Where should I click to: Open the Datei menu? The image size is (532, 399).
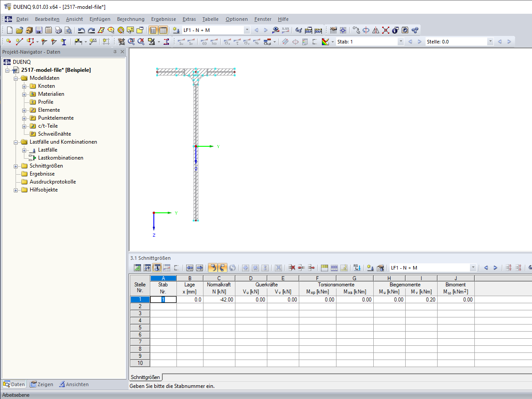pos(22,19)
